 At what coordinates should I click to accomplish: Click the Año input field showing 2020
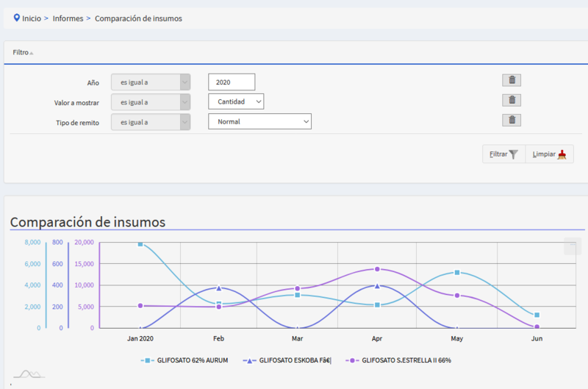pyautogui.click(x=232, y=82)
